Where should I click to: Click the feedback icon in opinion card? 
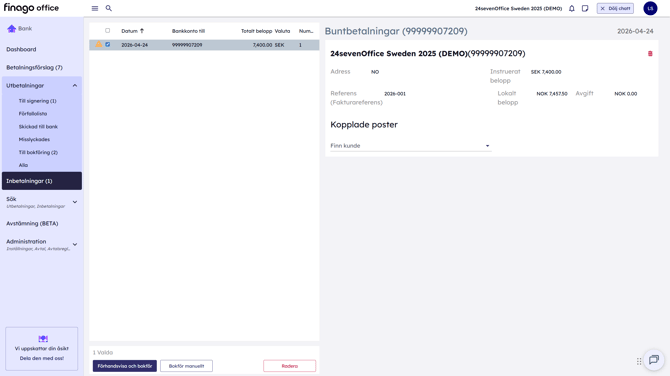[x=43, y=338]
